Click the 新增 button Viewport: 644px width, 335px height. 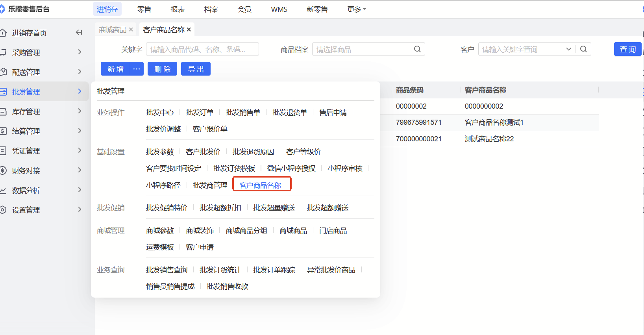[x=115, y=69]
